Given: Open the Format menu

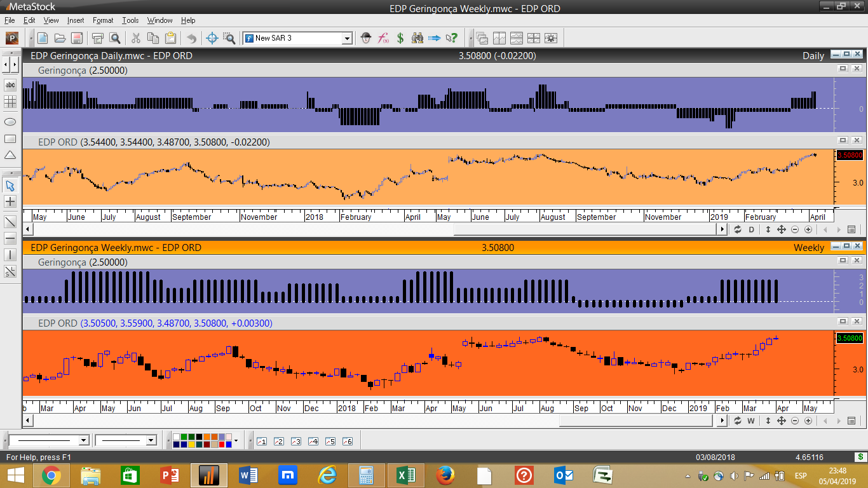Looking at the screenshot, I should pyautogui.click(x=103, y=20).
